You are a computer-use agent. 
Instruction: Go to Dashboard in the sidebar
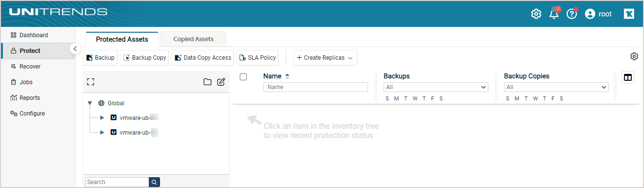coord(34,35)
